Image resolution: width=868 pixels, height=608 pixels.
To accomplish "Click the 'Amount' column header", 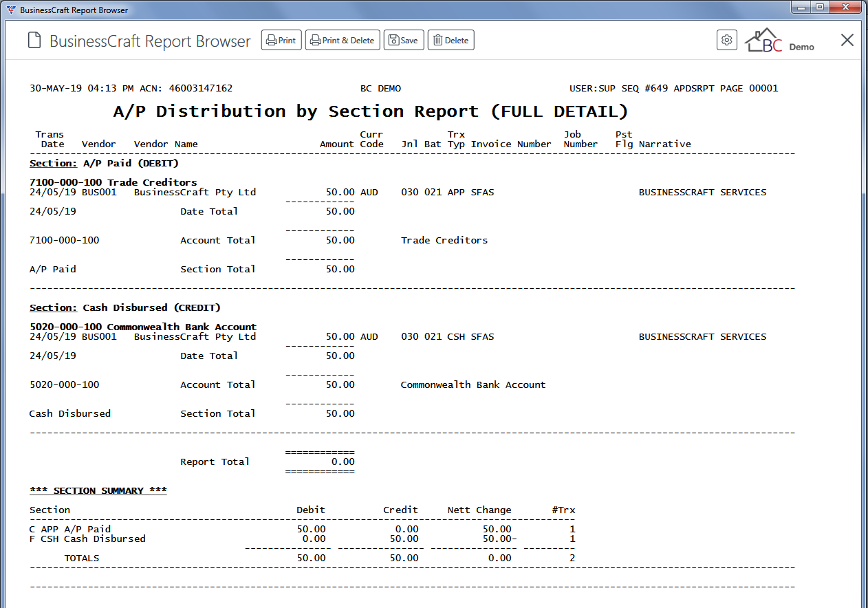I will (337, 144).
